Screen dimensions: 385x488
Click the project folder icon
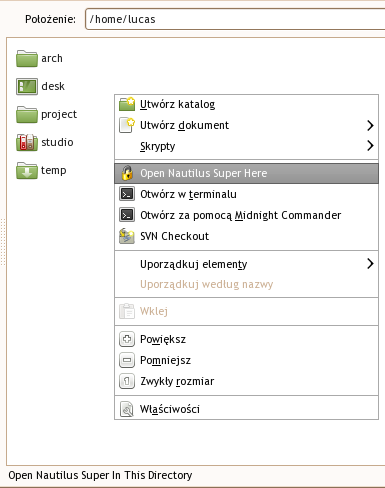pyautogui.click(x=27, y=114)
